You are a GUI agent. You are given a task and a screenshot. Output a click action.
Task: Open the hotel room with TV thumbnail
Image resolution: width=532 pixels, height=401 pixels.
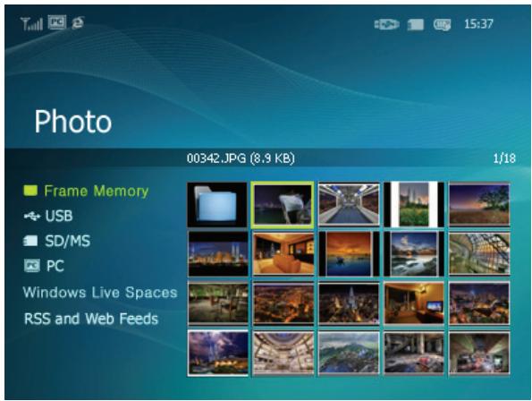(x=414, y=303)
